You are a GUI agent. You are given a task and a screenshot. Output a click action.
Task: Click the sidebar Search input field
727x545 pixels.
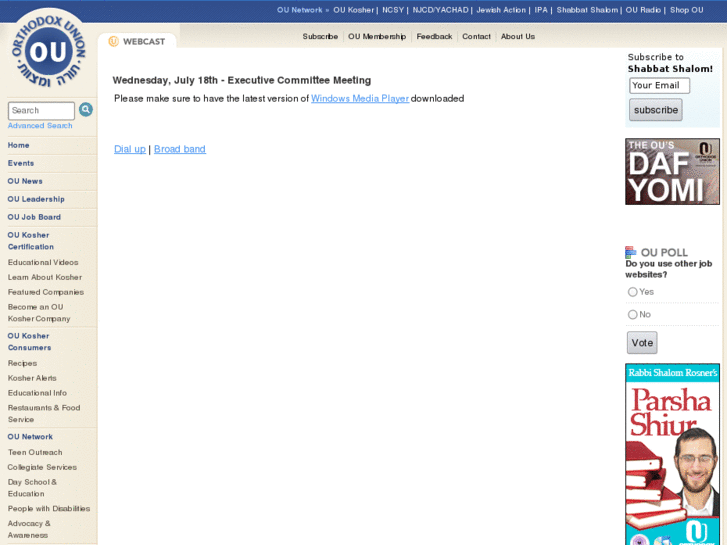tap(41, 110)
